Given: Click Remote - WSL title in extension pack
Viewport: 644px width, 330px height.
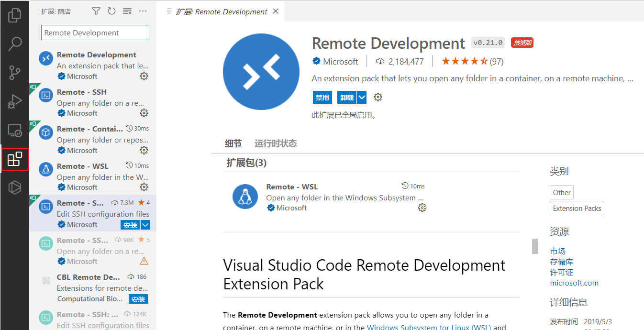Looking at the screenshot, I should [292, 187].
